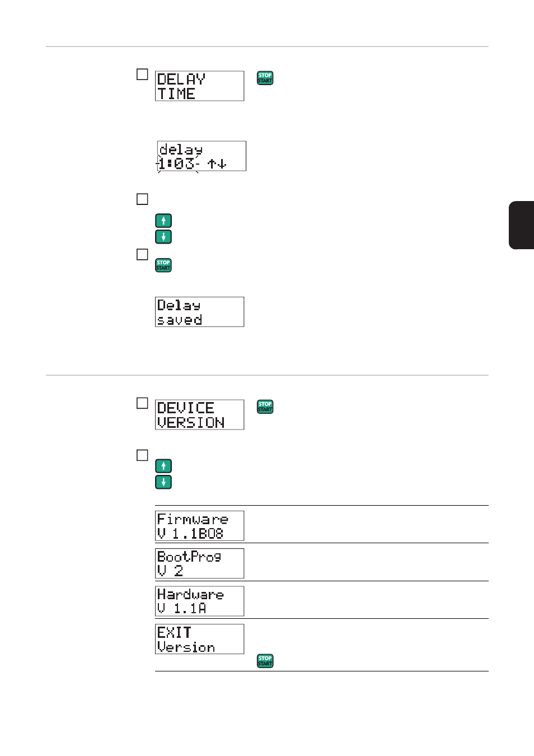Image resolution: width=534 pixels, height=756 pixels.
Task: Click the up arrow key under DEVICE VERSION section
Action: [163, 466]
